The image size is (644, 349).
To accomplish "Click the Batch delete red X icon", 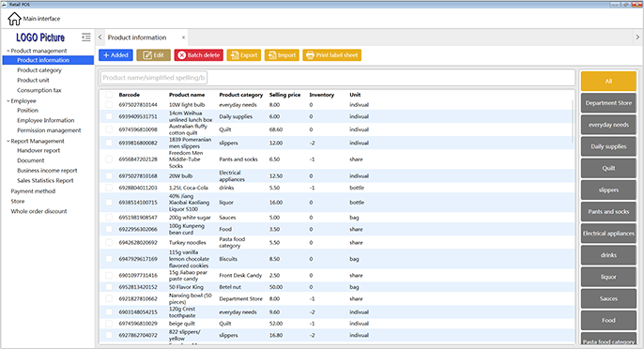I will (x=181, y=55).
